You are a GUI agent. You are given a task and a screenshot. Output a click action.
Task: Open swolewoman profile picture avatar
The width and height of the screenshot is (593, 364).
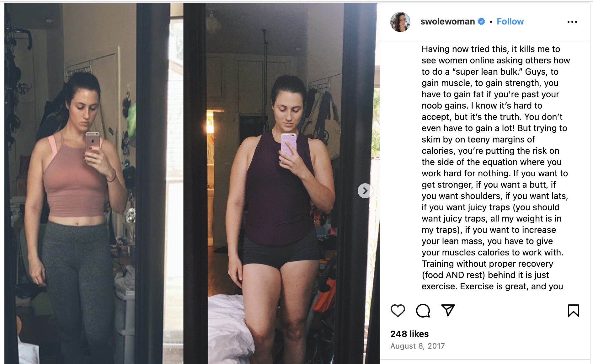[x=400, y=22]
